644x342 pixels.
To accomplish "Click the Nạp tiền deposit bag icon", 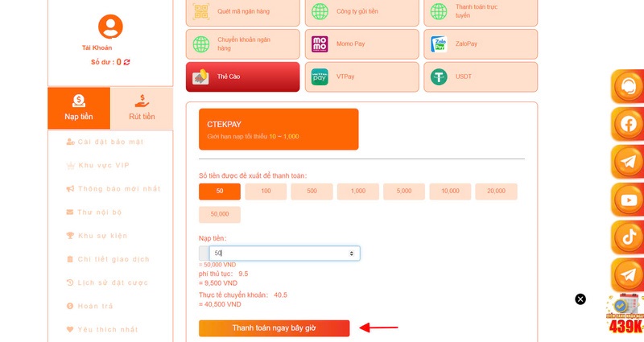I will tap(78, 101).
